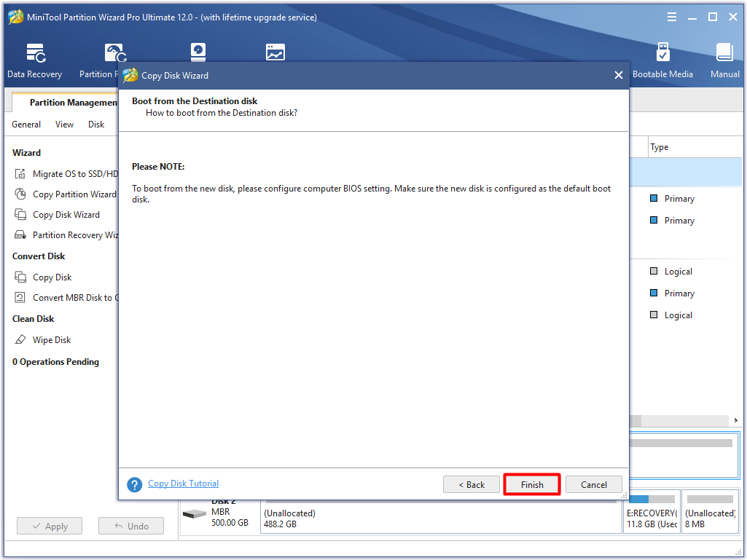747x560 pixels.
Task: Click the blue help question mark icon
Action: [134, 485]
